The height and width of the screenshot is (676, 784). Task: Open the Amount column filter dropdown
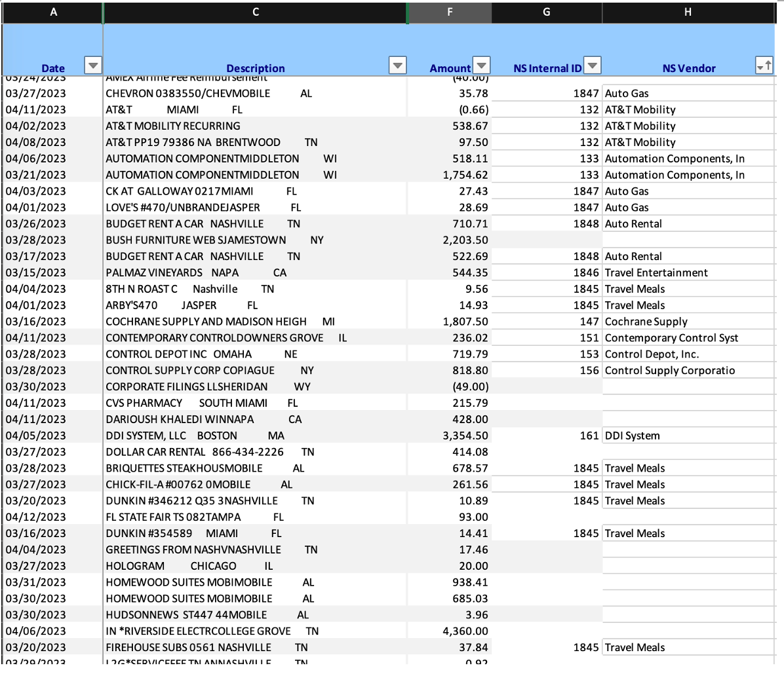point(482,66)
